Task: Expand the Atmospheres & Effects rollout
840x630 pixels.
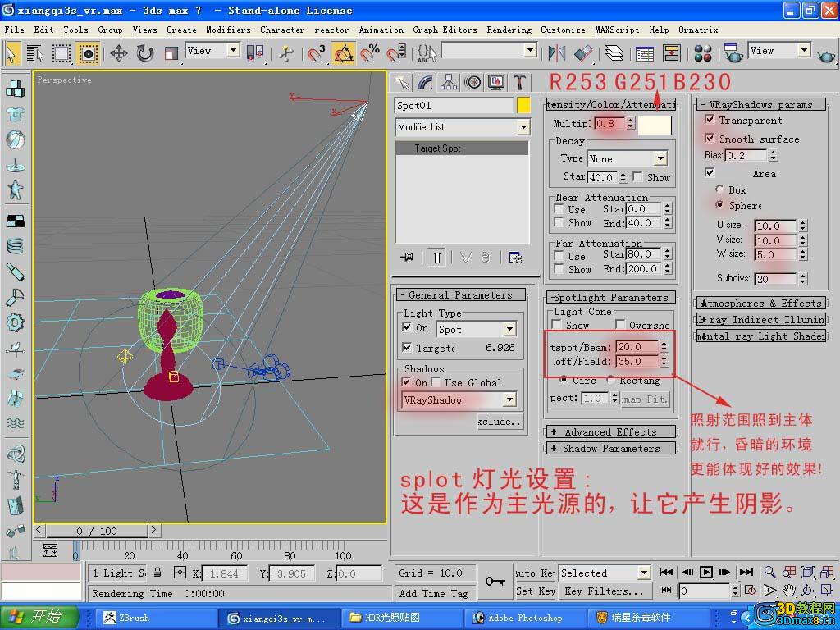Action: pos(761,304)
